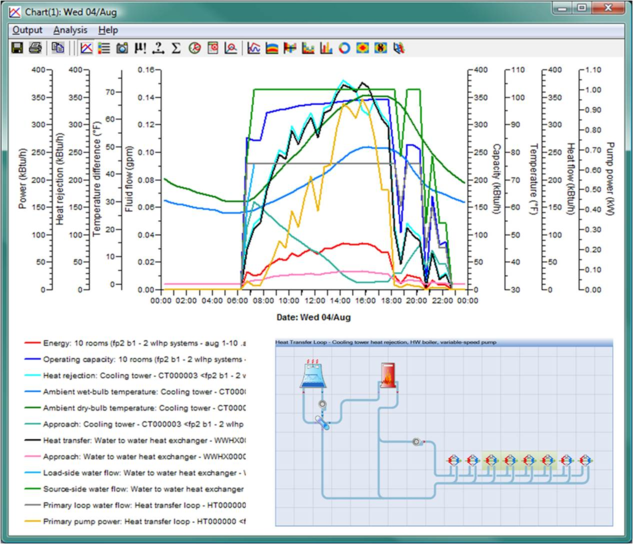The width and height of the screenshot is (633, 544).
Task: Click the Sigma summation icon
Action: pyautogui.click(x=175, y=47)
